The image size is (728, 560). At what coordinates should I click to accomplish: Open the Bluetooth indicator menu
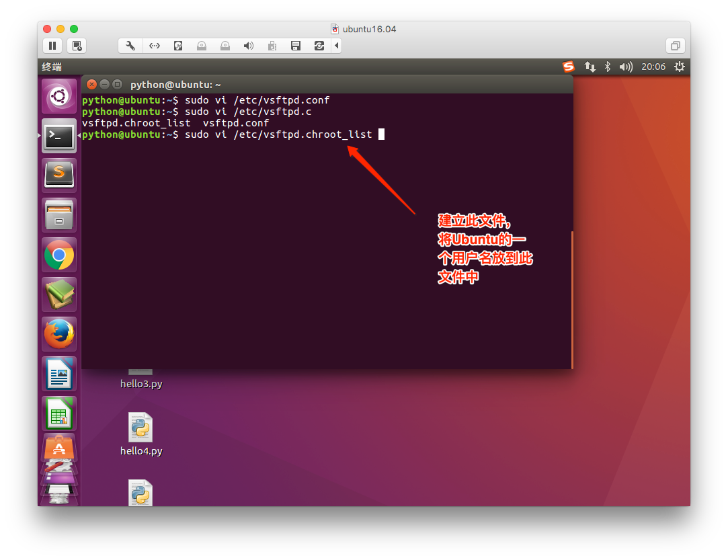coord(607,67)
